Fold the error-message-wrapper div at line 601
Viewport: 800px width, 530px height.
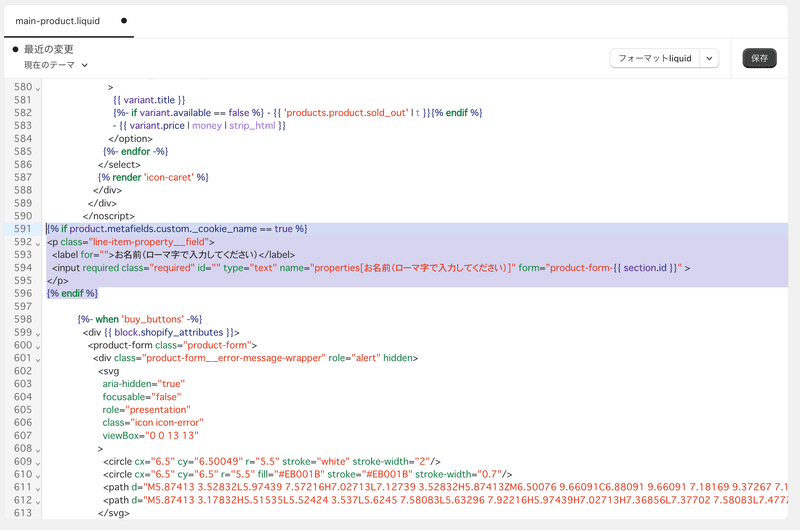tap(38, 358)
